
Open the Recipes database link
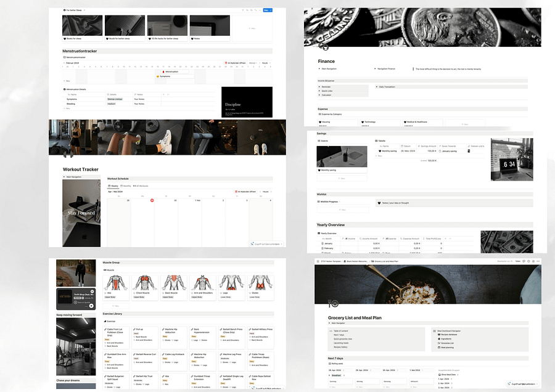[x=448, y=334]
